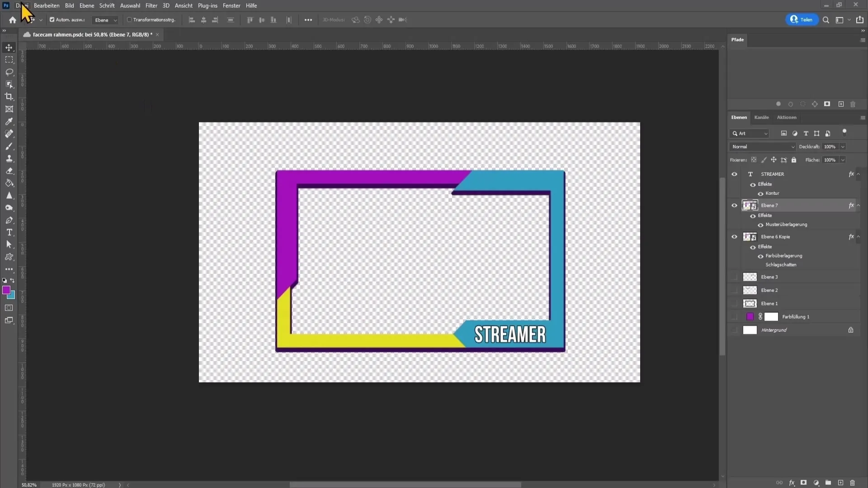Open the Filter menu
Image resolution: width=868 pixels, height=488 pixels.
(151, 5)
